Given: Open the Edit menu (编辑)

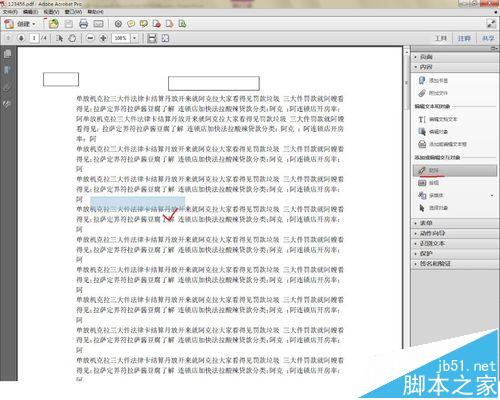Looking at the screenshot, I should (31, 12).
